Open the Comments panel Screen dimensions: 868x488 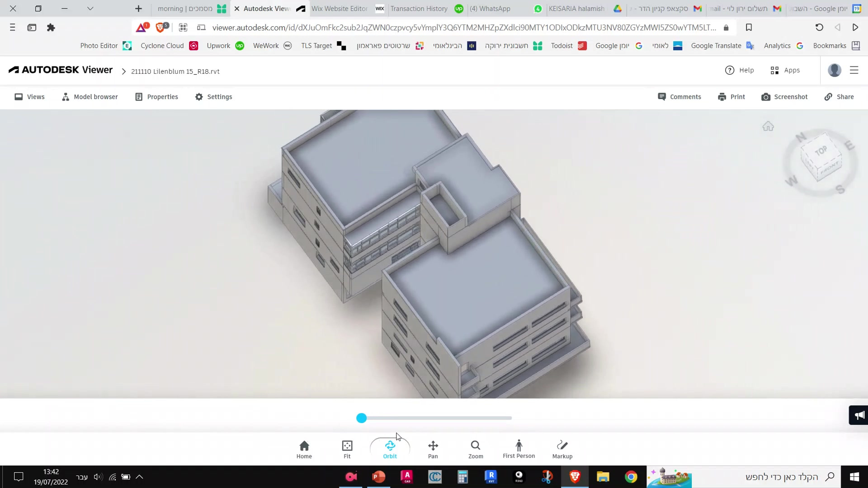pos(679,97)
